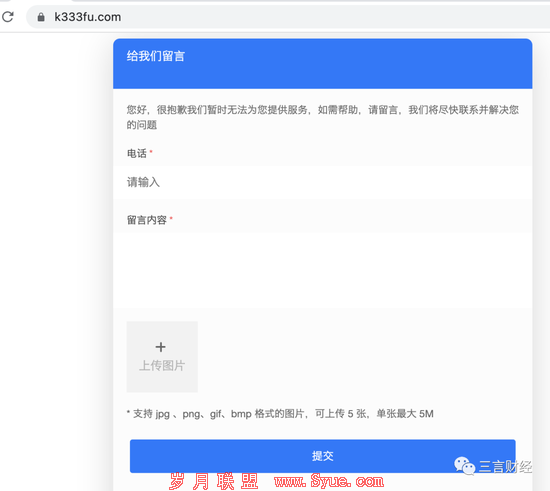Click the 电话 field label
The height and width of the screenshot is (491, 550).
click(136, 153)
